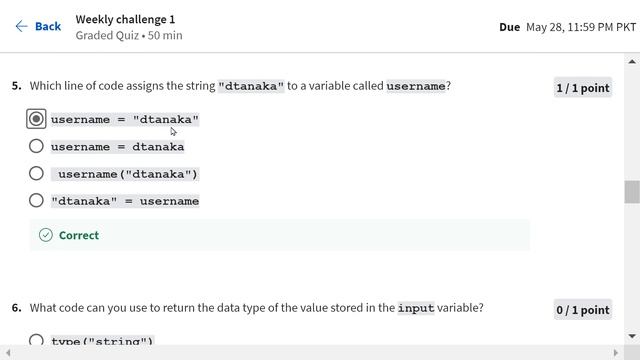This screenshot has height=360, width=640.
Task: Select the type("string") radio option
Action: (36, 340)
